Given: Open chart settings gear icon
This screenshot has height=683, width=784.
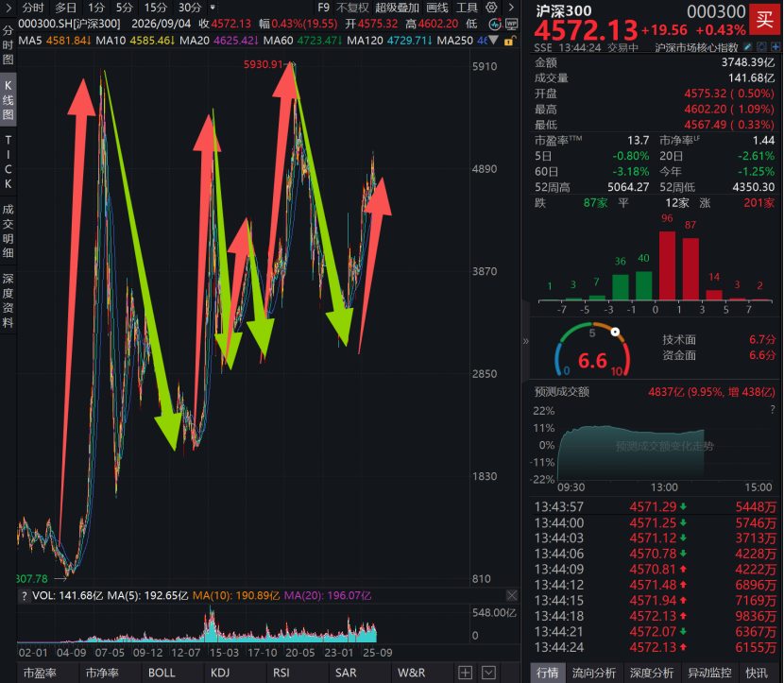Looking at the screenshot, I should pos(491,8).
